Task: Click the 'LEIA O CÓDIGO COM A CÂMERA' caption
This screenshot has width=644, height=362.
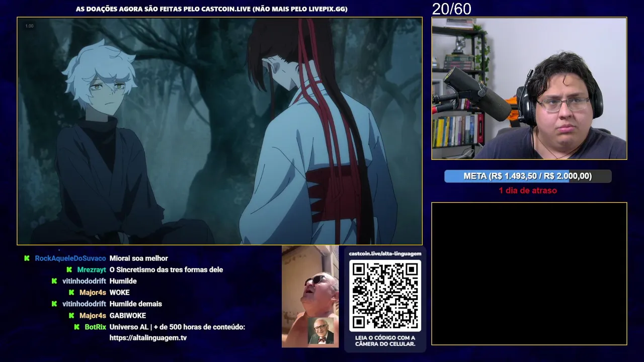Action: click(x=385, y=341)
